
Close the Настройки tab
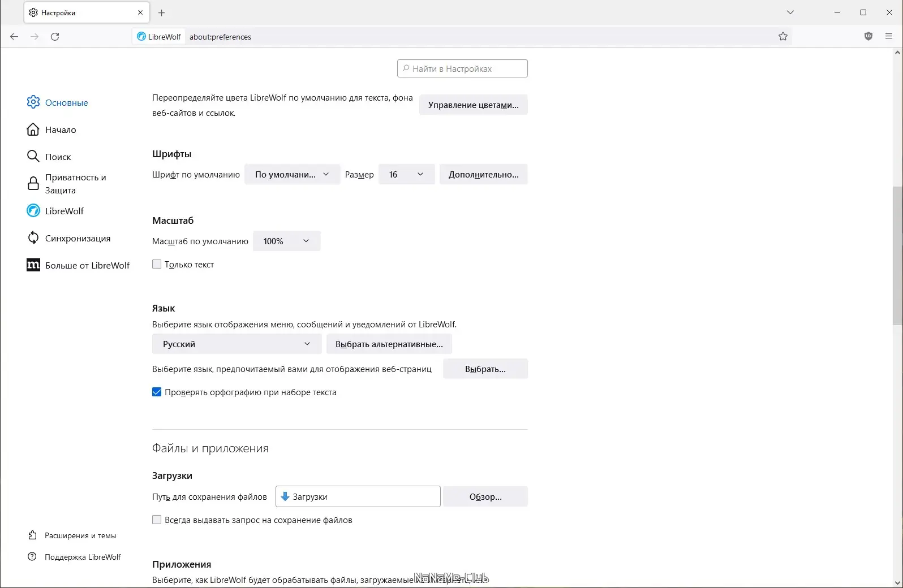tap(140, 12)
